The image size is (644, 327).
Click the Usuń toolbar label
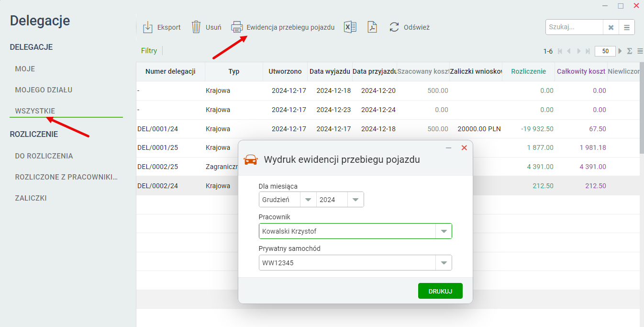click(213, 27)
